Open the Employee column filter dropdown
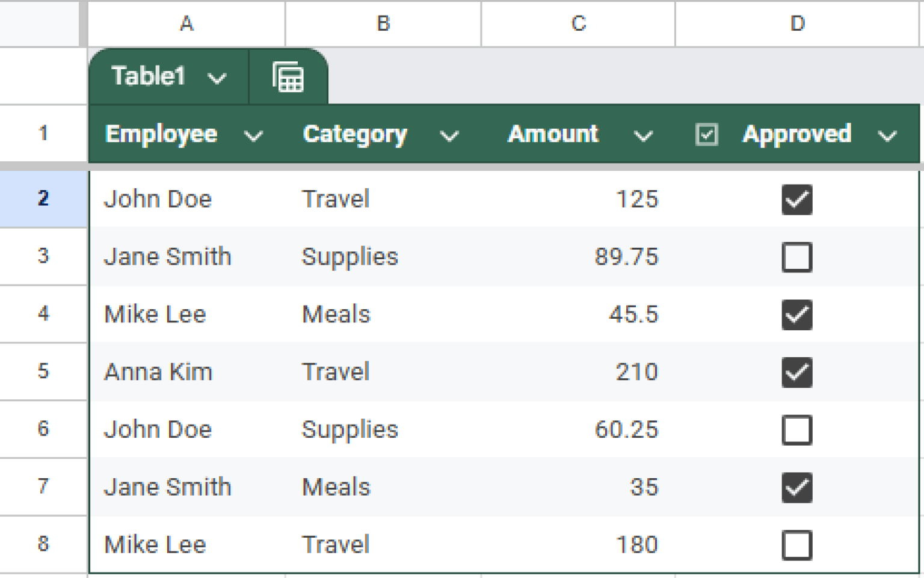924x578 pixels. [x=253, y=135]
